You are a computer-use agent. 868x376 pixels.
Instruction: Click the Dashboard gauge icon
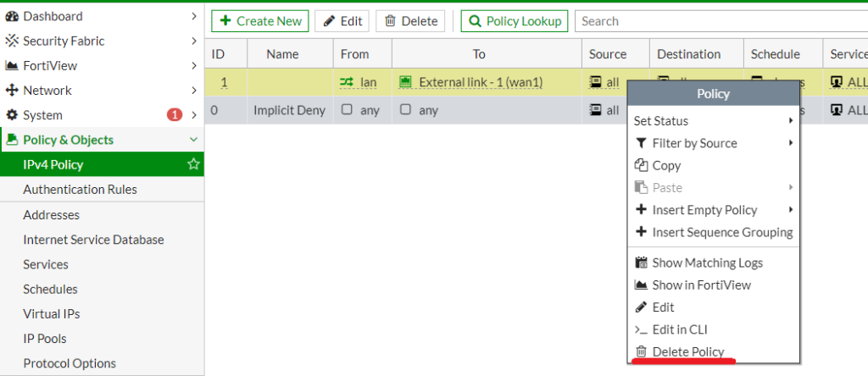pos(12,17)
